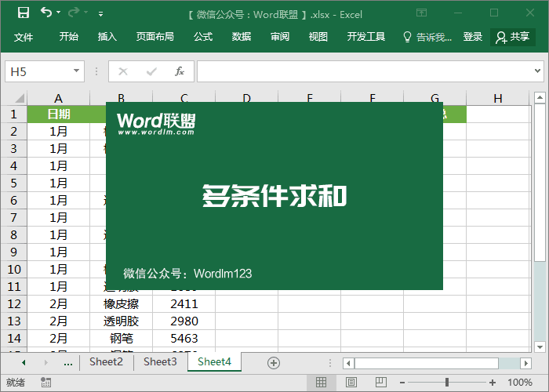This screenshot has width=549, height=392.
Task: Open Customize Quick Access Toolbar dropdown
Action: click(x=101, y=14)
